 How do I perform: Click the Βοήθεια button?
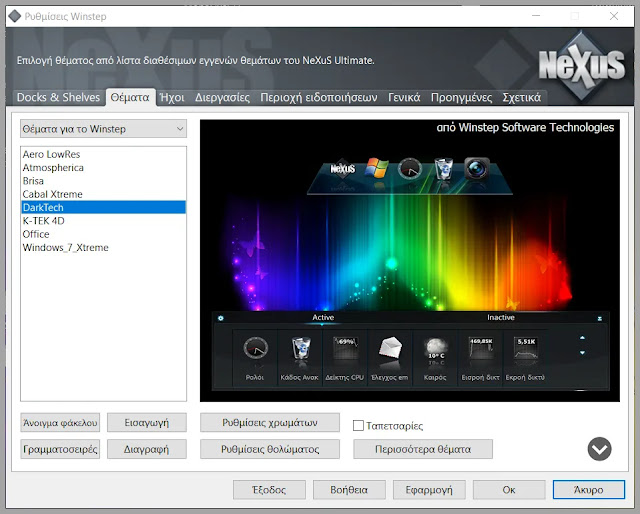coord(349,490)
